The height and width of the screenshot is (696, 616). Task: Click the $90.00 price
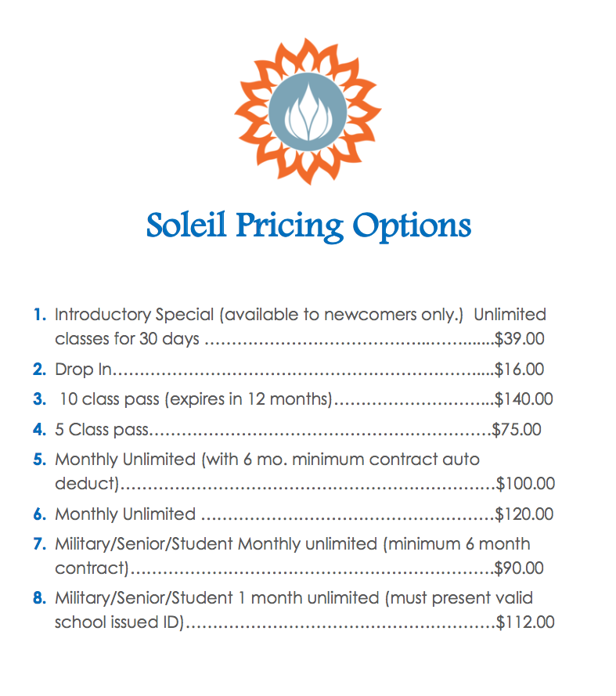(519, 568)
